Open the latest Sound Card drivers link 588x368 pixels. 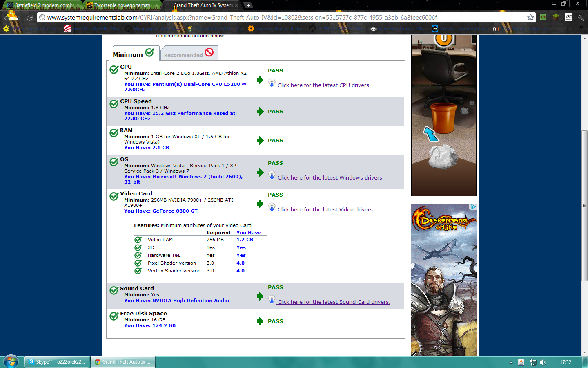(x=334, y=302)
